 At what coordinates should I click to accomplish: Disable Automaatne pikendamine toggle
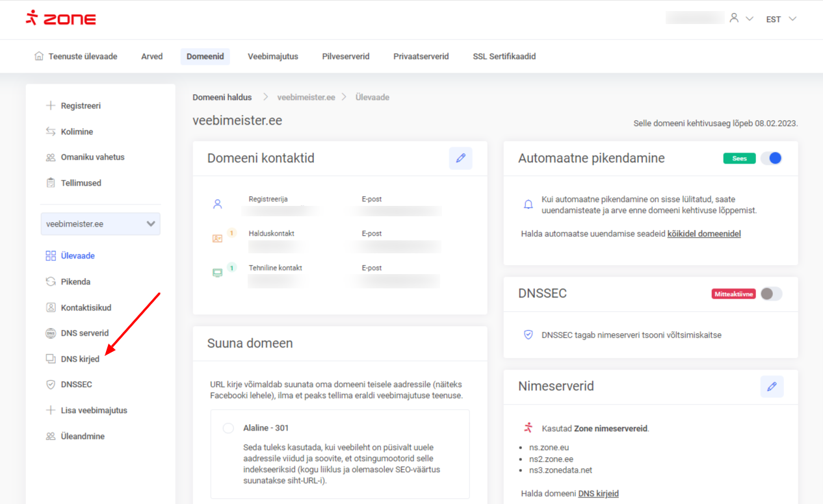(x=771, y=158)
